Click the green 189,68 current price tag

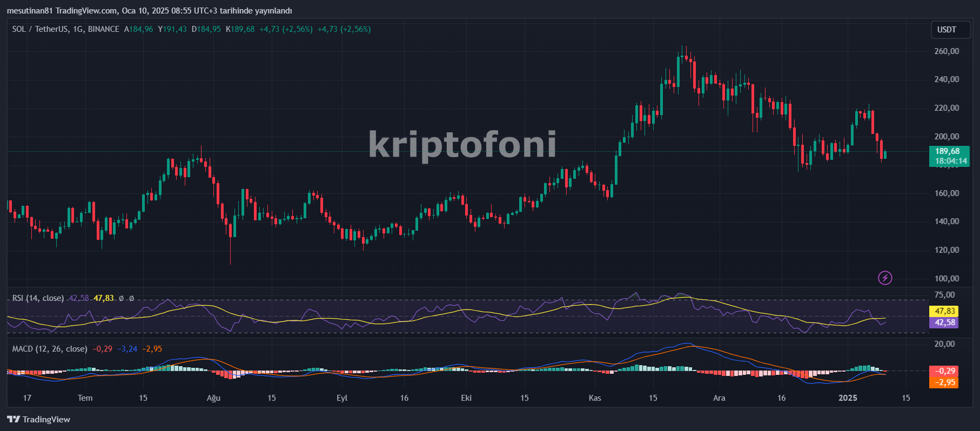tap(948, 156)
